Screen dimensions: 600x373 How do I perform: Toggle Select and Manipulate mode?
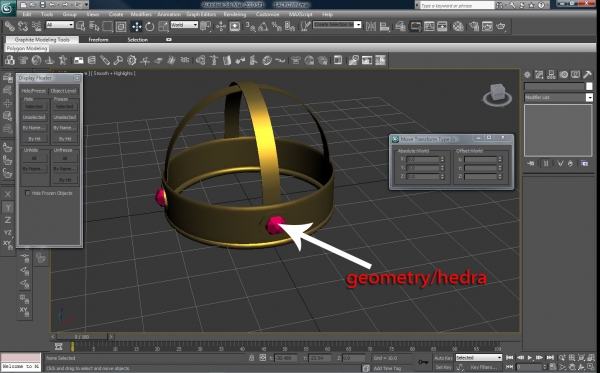point(221,26)
